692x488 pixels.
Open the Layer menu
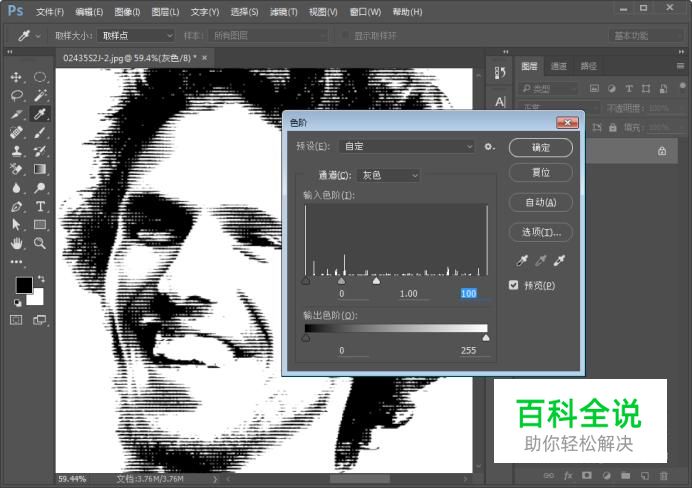coord(165,12)
